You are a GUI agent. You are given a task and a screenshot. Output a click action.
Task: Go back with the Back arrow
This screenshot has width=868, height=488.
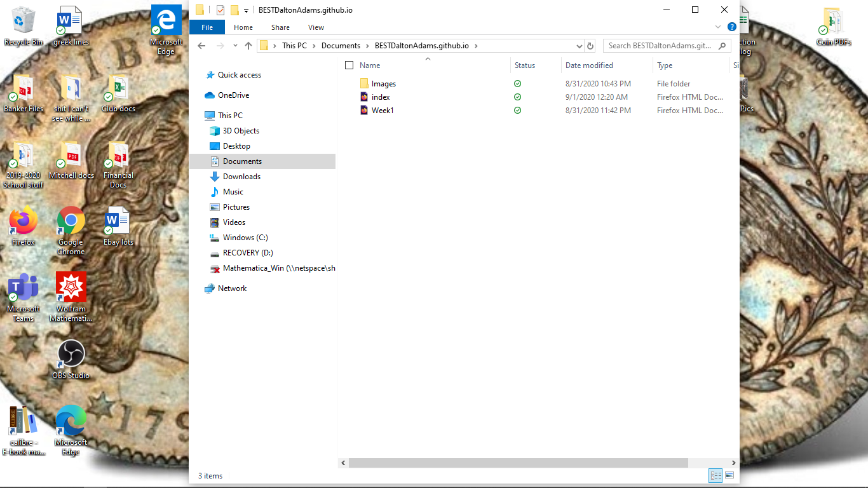point(201,46)
